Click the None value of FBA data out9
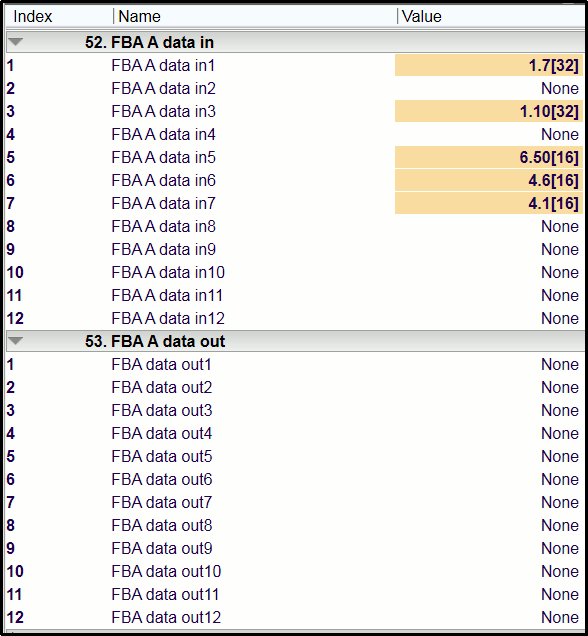The image size is (588, 636). [x=560, y=548]
